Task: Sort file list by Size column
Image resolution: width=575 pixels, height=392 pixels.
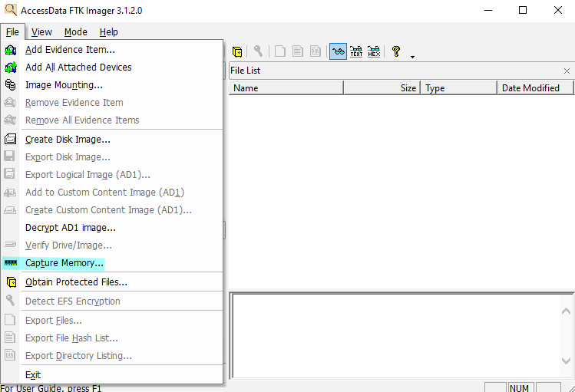Action: coord(382,88)
